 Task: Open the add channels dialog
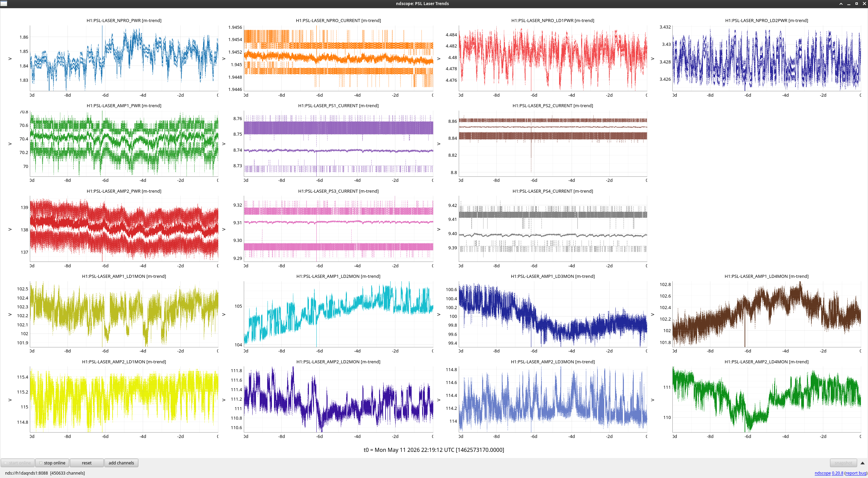click(x=121, y=463)
